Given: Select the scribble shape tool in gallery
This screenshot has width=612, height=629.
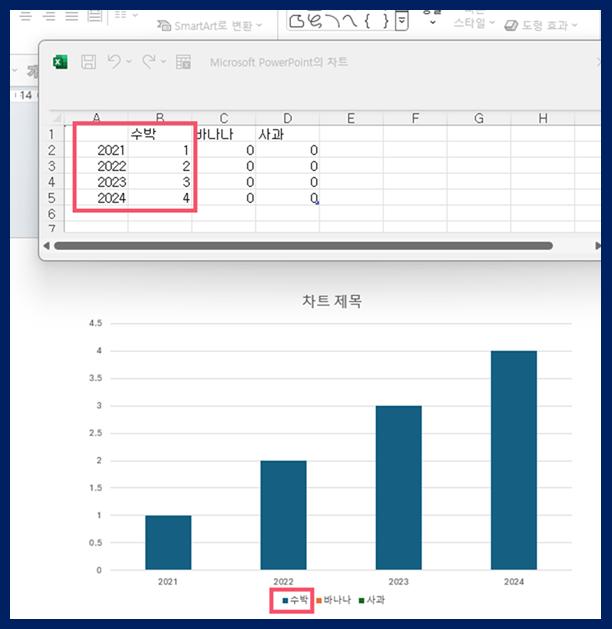Looking at the screenshot, I should [315, 21].
